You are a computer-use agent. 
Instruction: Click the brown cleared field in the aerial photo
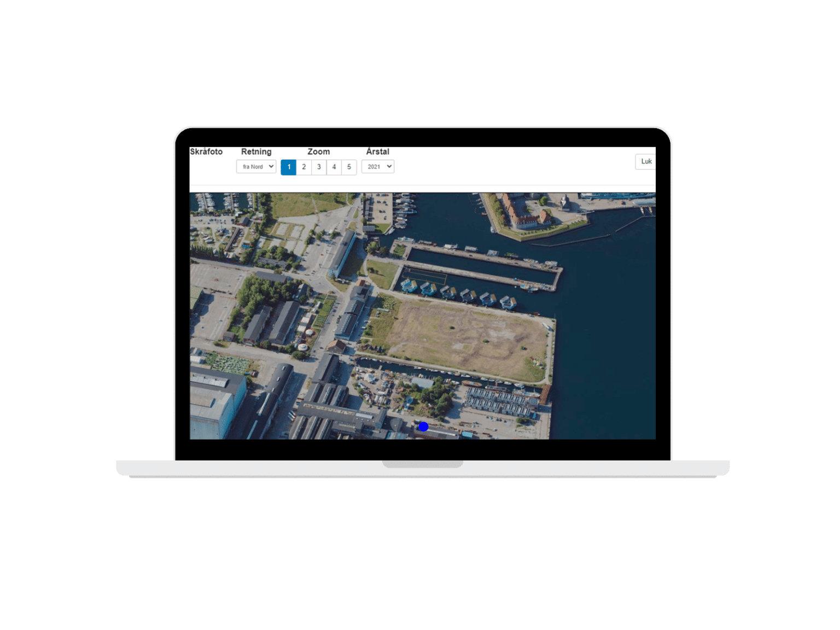(470, 336)
